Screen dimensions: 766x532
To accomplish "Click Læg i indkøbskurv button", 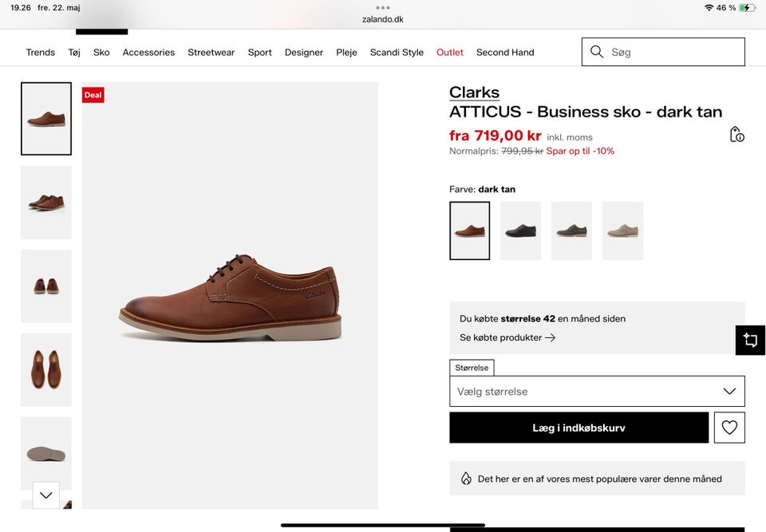I will click(x=579, y=428).
